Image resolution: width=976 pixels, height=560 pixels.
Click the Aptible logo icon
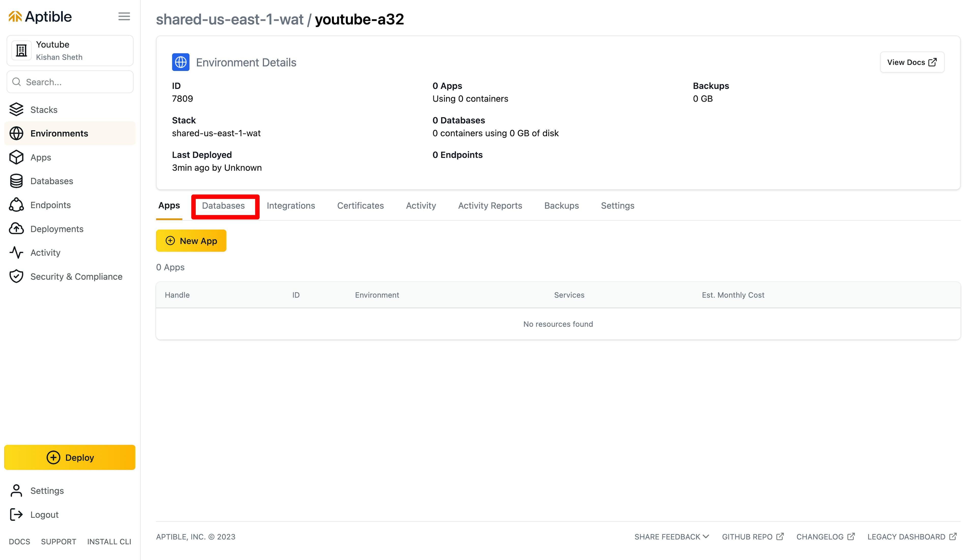pyautogui.click(x=15, y=16)
